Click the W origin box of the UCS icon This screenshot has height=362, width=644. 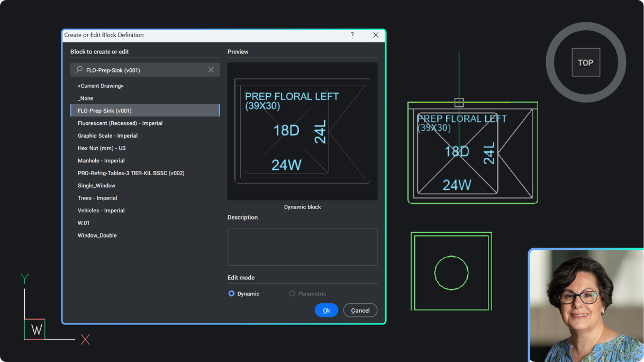pos(35,329)
